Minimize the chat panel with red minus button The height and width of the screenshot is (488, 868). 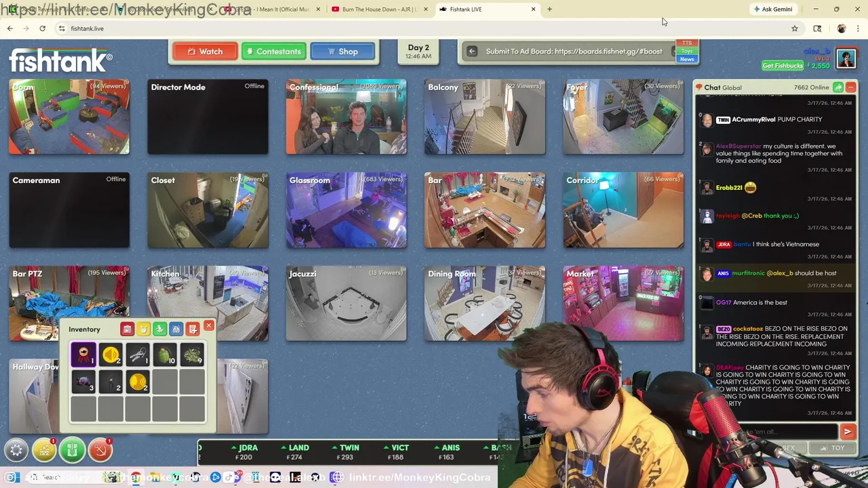pyautogui.click(x=851, y=87)
